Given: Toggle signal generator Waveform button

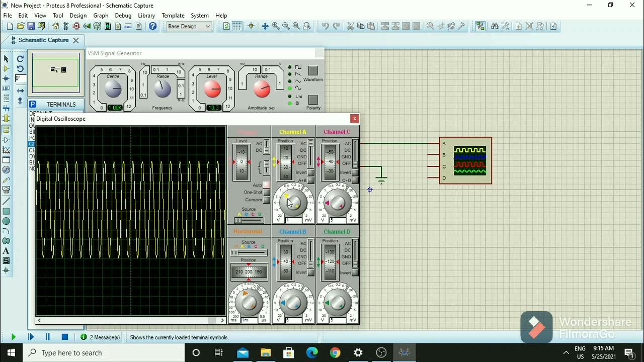Looking at the screenshot, I should 313,71.
